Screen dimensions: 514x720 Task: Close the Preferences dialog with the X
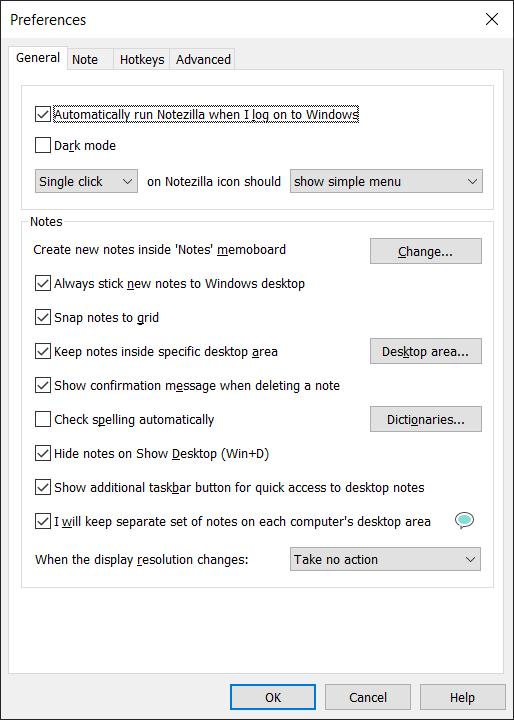[491, 19]
